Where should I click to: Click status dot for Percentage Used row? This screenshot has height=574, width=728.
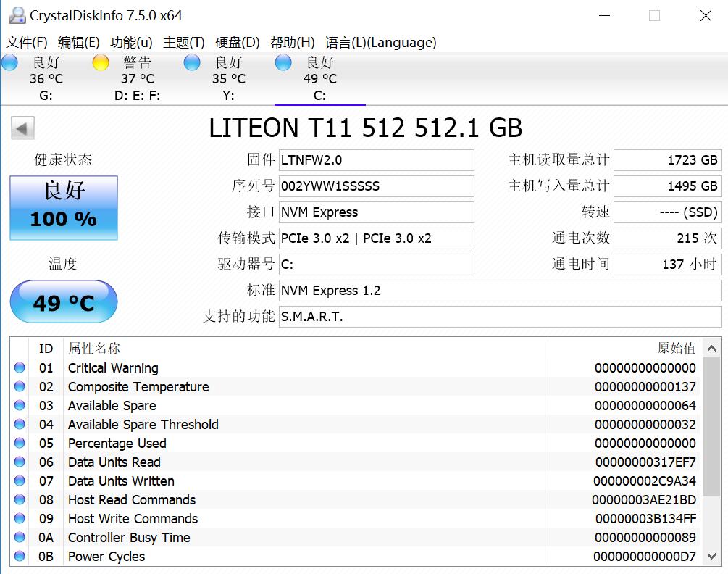[x=20, y=443]
